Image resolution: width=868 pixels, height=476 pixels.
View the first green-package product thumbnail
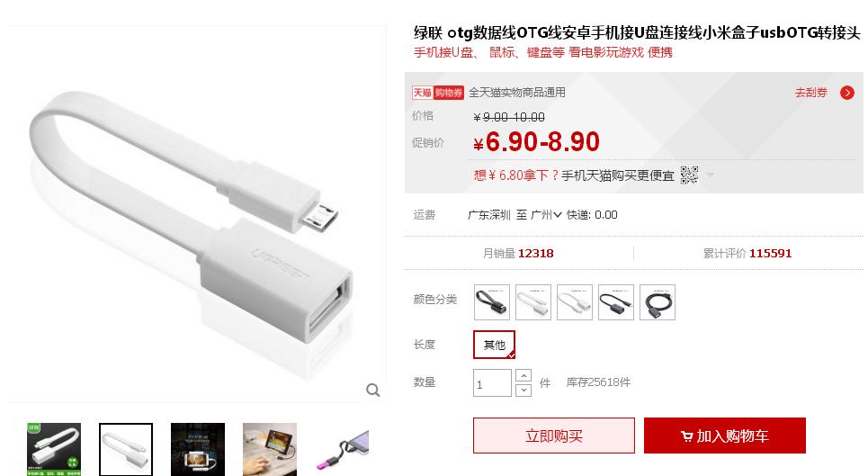54,449
